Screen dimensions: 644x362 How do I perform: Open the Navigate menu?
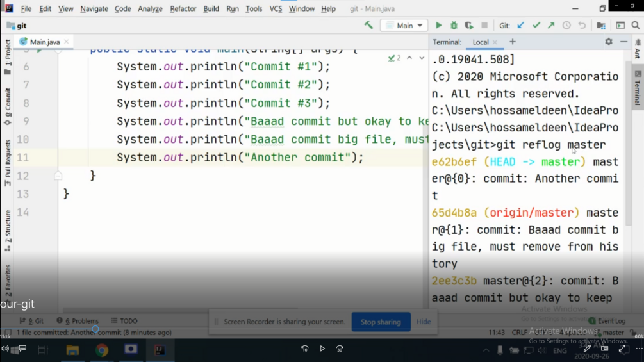94,8
